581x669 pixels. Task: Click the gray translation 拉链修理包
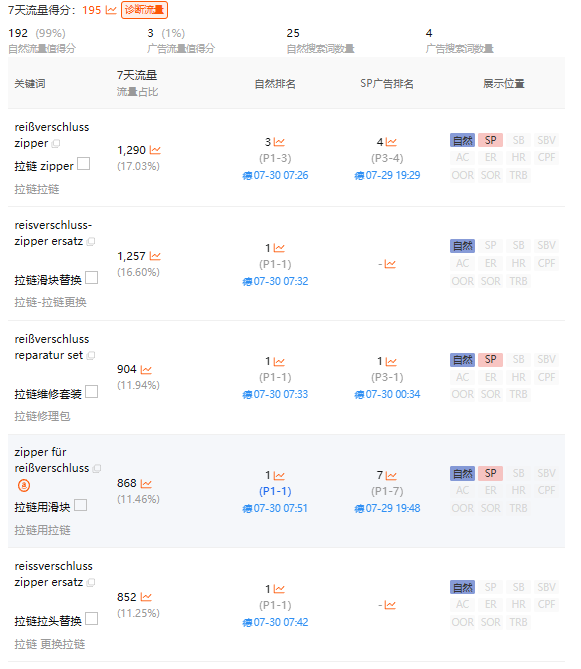coord(42,416)
